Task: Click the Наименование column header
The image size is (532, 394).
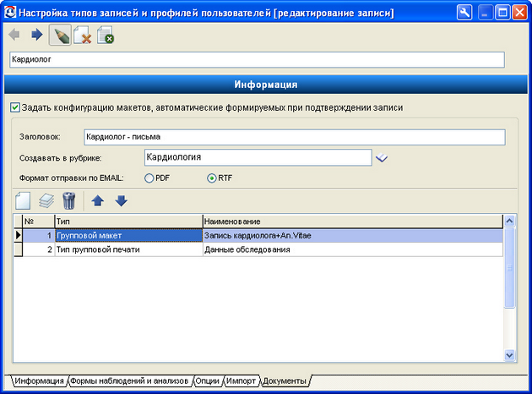Action: coord(352,222)
